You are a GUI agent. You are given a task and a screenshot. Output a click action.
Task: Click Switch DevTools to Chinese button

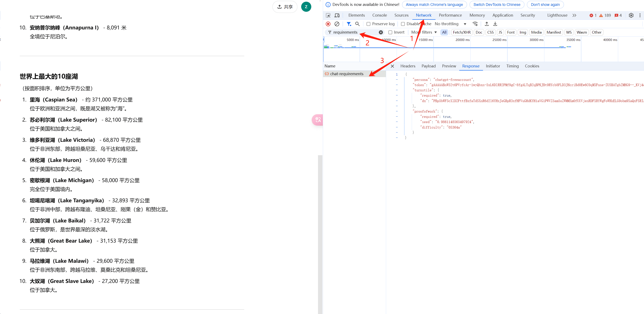(497, 5)
